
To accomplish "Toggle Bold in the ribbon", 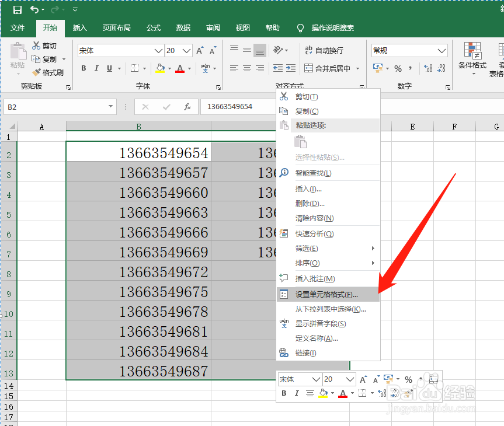I will click(84, 68).
